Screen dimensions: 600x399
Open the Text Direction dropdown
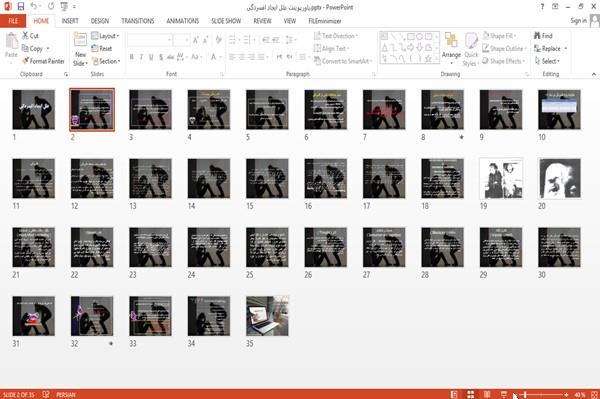[336, 36]
